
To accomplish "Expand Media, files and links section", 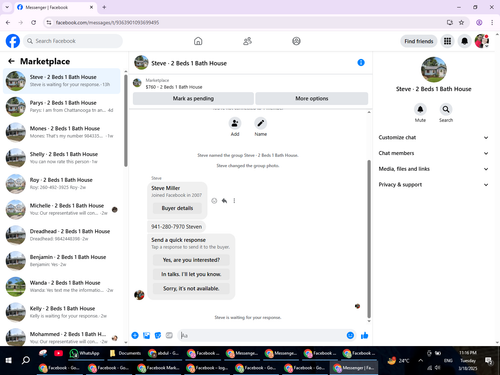I will (x=433, y=169).
